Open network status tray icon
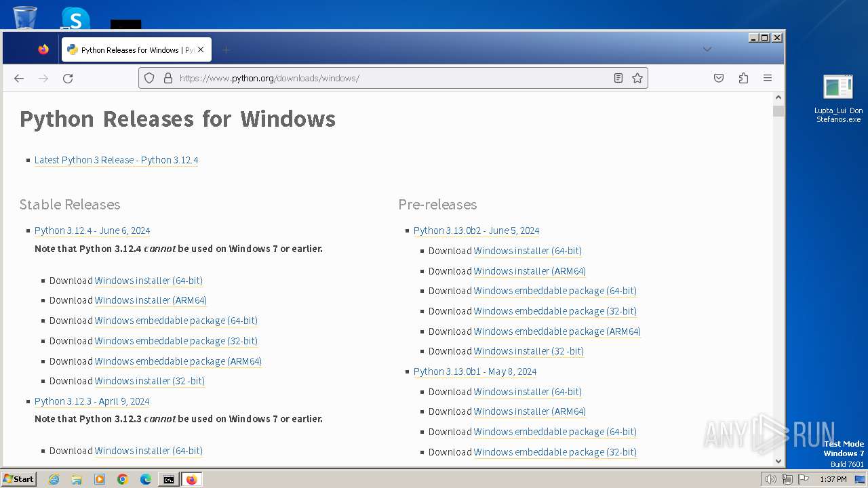Viewport: 868px width, 488px height. 787,479
